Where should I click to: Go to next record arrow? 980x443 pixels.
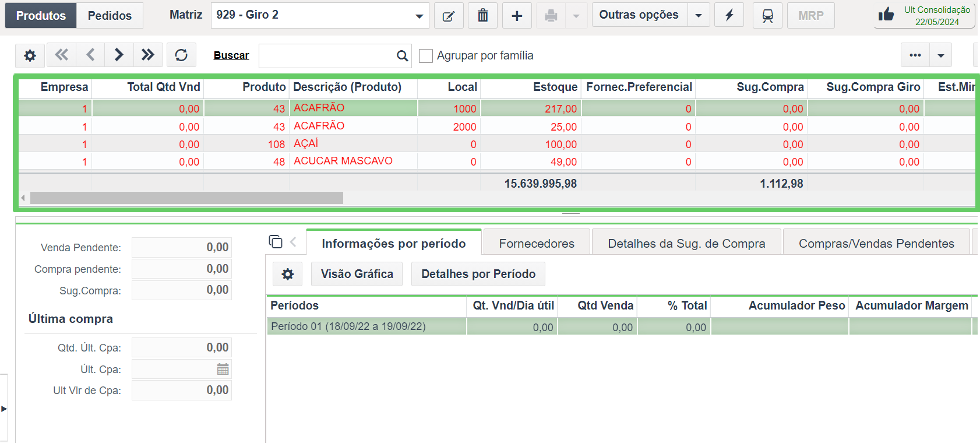[x=119, y=55]
